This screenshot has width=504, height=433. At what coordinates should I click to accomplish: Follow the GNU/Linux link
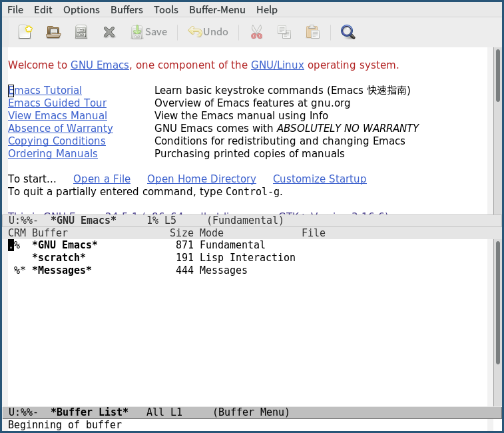tap(278, 65)
